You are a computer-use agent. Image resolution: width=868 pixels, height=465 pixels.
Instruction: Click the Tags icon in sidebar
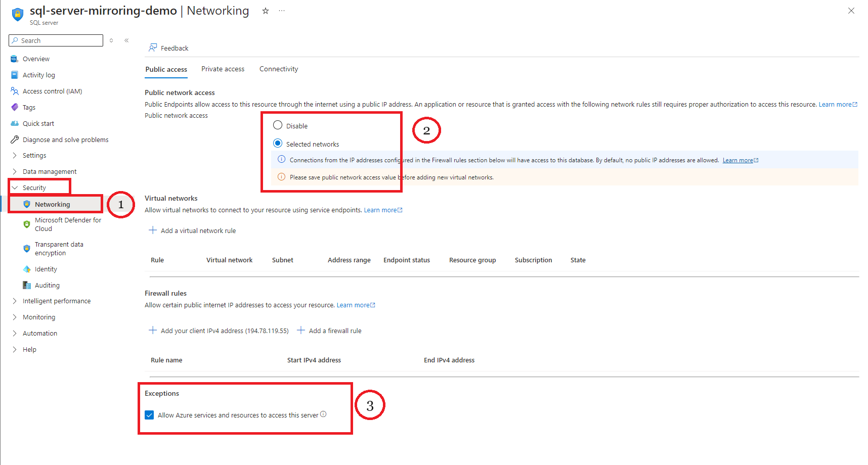point(14,108)
